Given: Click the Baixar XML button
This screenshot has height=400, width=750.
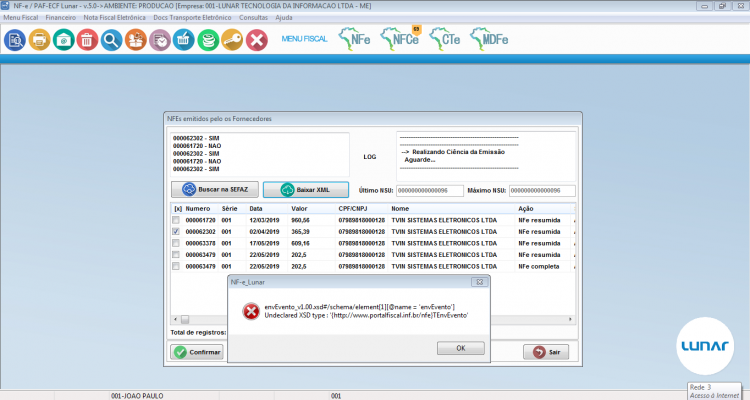Looking at the screenshot, I should pos(306,189).
